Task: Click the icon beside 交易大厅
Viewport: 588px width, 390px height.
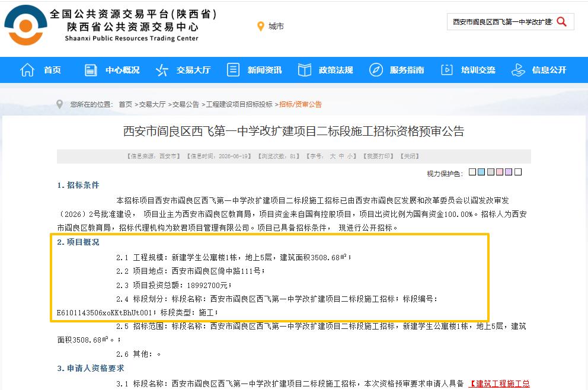Action: pyautogui.click(x=162, y=70)
